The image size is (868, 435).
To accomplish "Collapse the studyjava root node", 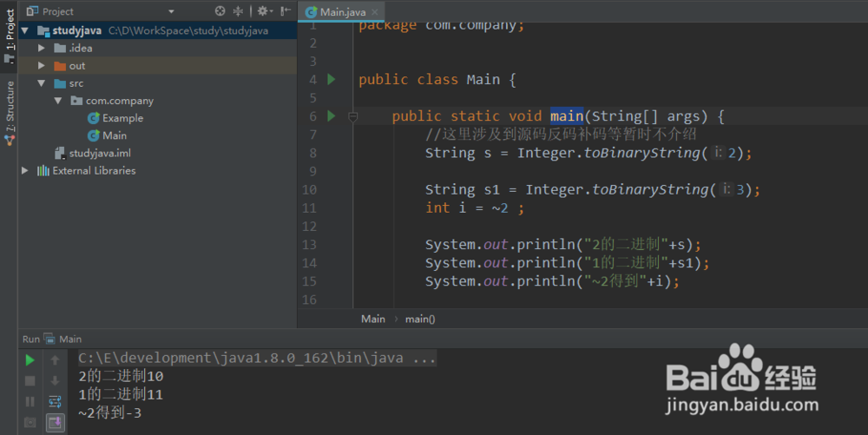I will coord(25,30).
